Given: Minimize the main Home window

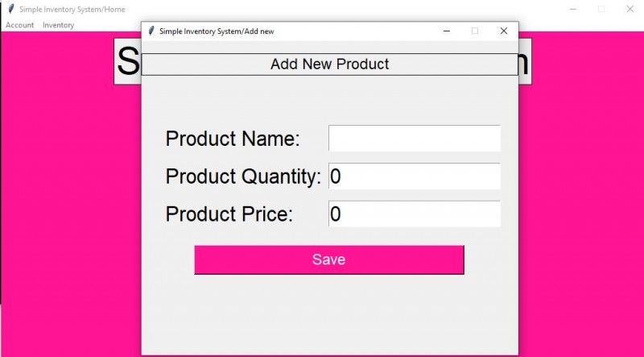Looking at the screenshot, I should (573, 9).
